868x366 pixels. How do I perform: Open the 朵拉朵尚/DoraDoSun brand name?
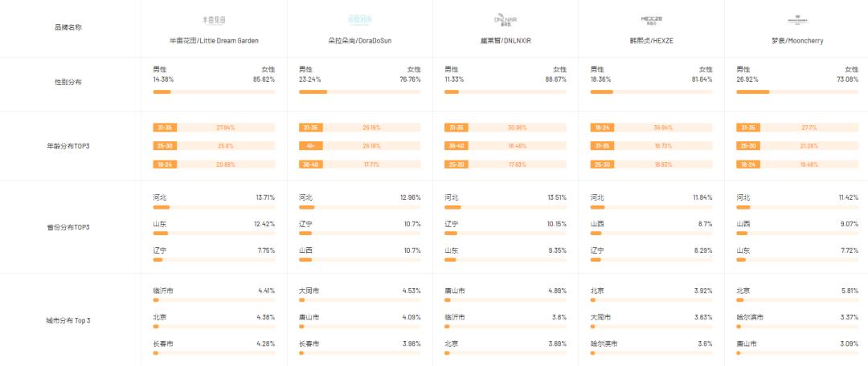point(359,40)
